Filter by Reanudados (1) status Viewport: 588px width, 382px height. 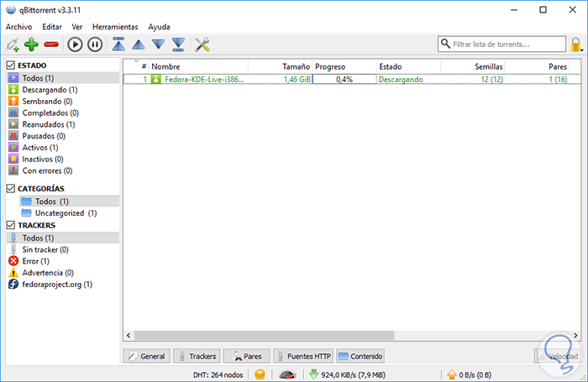[63, 124]
